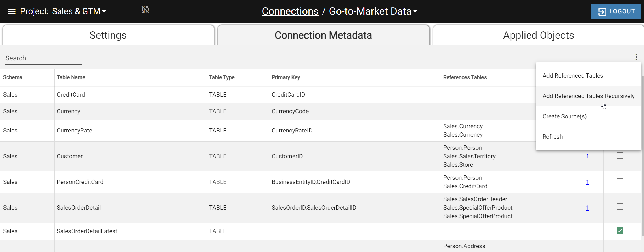Choose Add Referenced Tables Recursively

click(x=588, y=96)
